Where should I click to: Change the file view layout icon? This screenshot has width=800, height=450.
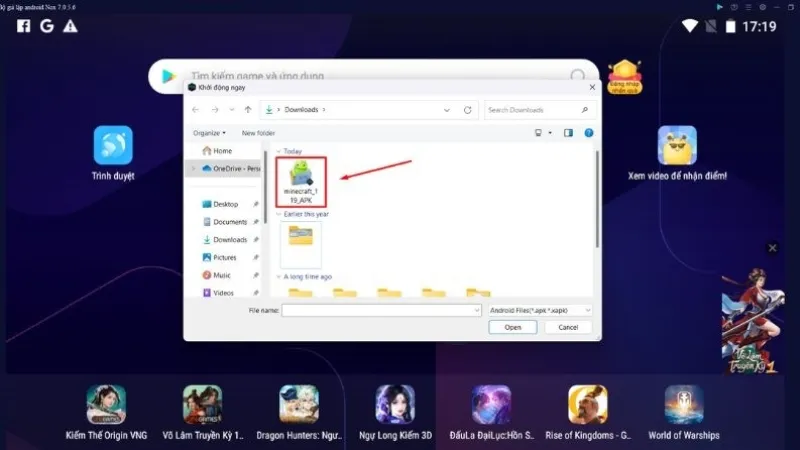tap(538, 133)
